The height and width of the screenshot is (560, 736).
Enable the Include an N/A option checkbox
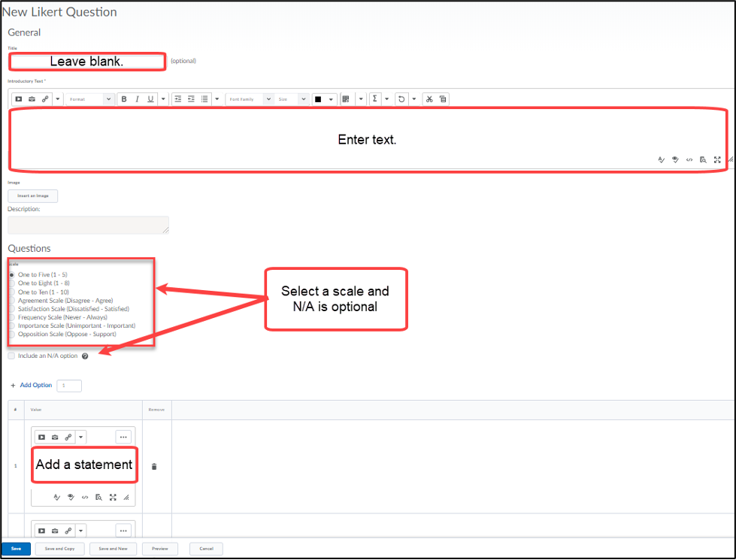pos(11,356)
